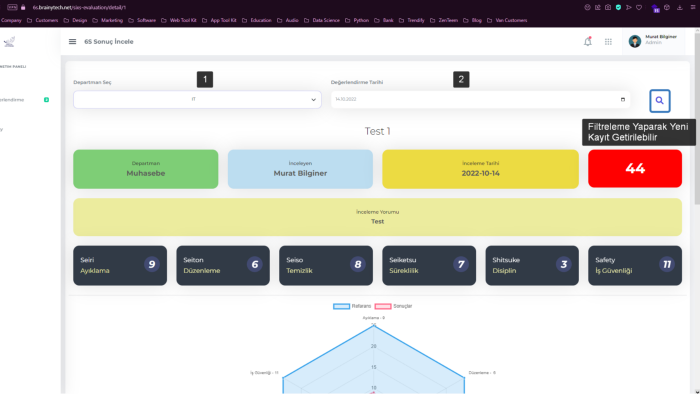Click the green shield extension icon
Screen dimensions: 700x394
coord(618,7)
